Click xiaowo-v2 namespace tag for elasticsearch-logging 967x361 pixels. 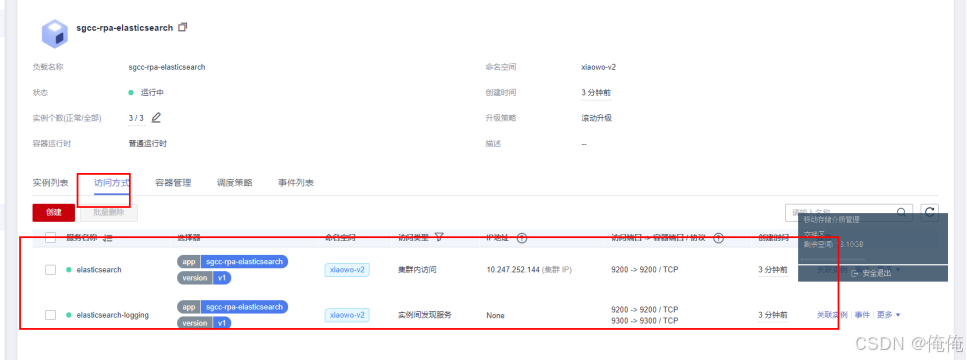click(347, 315)
